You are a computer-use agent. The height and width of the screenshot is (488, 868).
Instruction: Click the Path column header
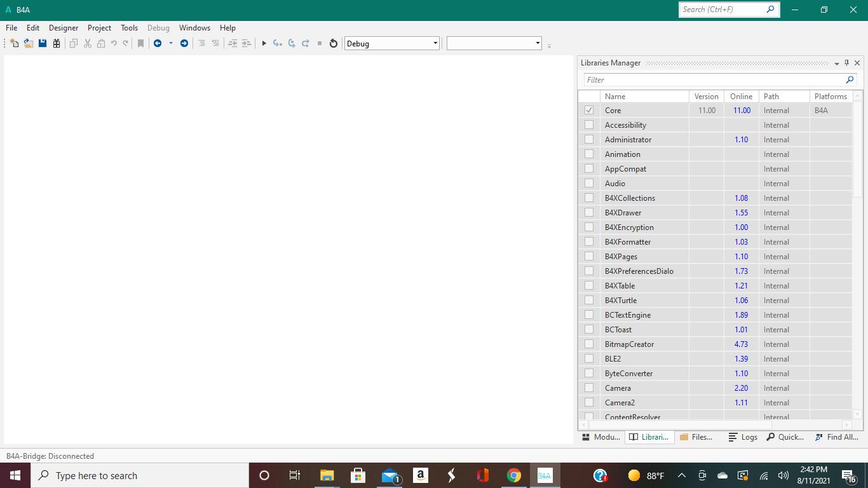(x=784, y=97)
